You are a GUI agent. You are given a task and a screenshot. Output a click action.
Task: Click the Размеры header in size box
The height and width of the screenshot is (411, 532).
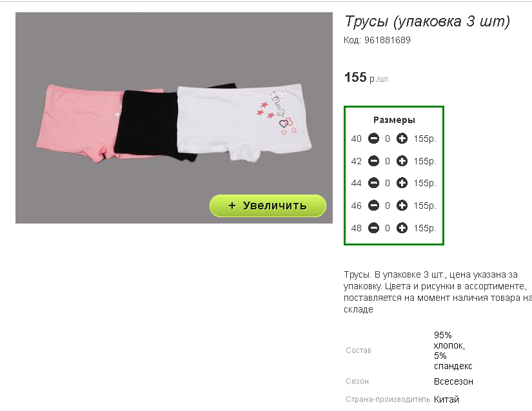point(394,120)
